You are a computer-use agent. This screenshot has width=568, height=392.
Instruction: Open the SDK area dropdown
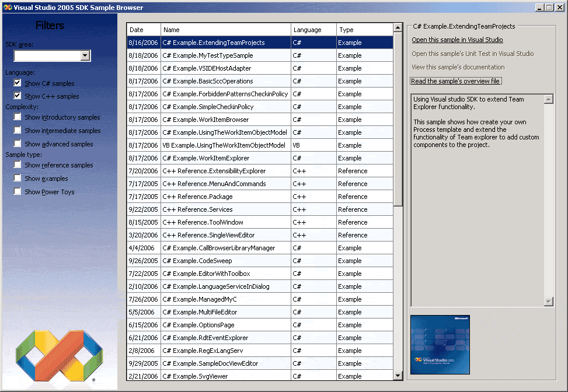[85, 55]
